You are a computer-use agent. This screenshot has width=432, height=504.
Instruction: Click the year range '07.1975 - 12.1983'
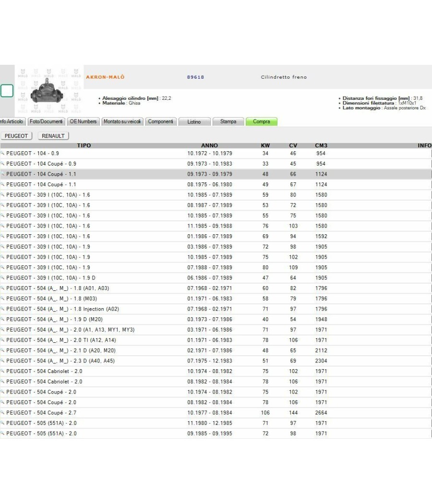[210, 360]
